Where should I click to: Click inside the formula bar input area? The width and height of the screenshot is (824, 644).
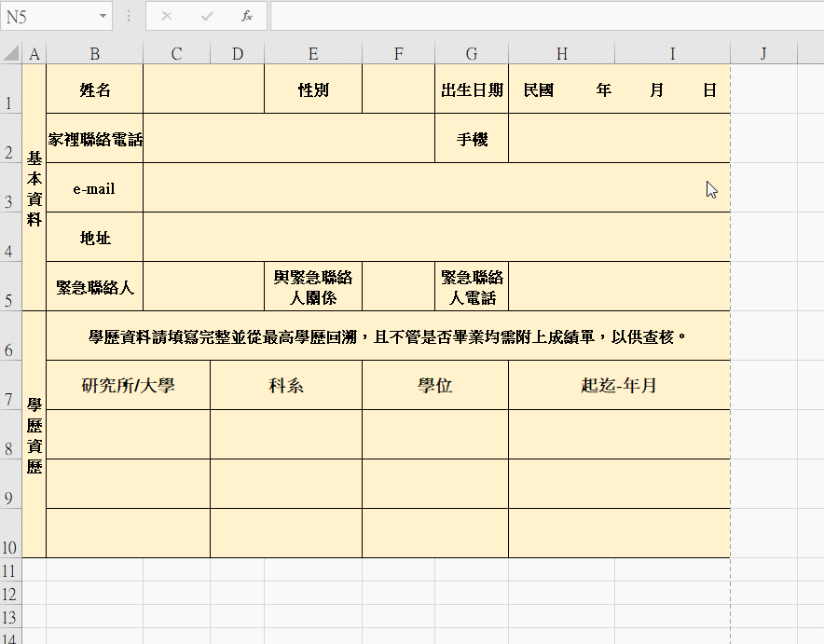coord(541,16)
